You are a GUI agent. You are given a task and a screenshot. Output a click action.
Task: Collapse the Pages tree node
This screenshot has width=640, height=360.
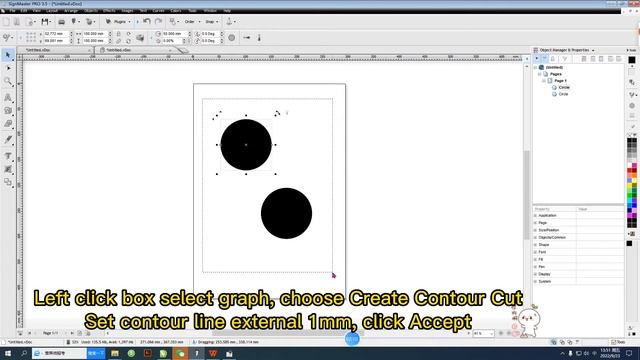coord(539,74)
